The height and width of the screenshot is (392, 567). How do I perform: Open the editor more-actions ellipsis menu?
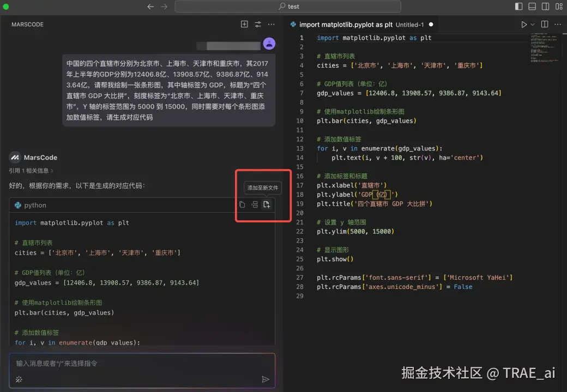point(558,24)
